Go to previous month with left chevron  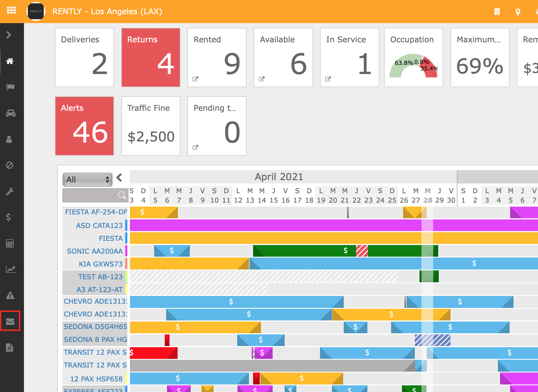tap(119, 177)
